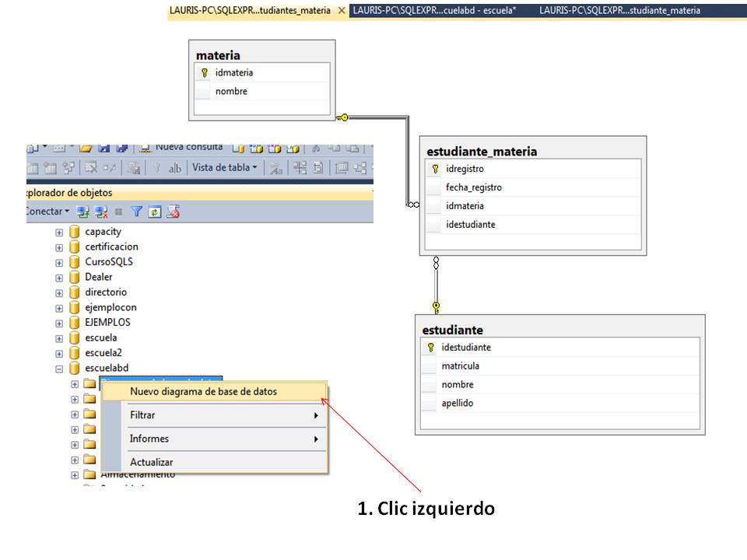The width and height of the screenshot is (747, 560).
Task: Collapse the escuelabd database node
Action: (x=58, y=367)
